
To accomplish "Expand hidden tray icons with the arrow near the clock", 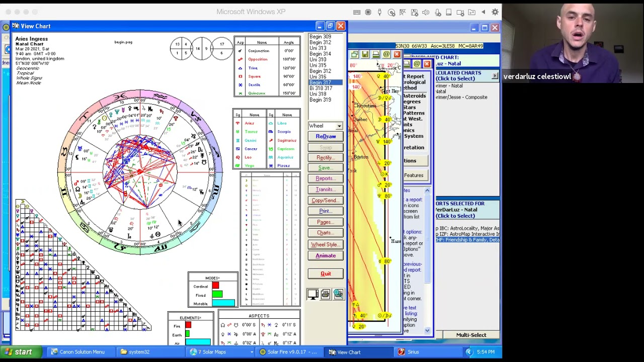I will coord(469,352).
